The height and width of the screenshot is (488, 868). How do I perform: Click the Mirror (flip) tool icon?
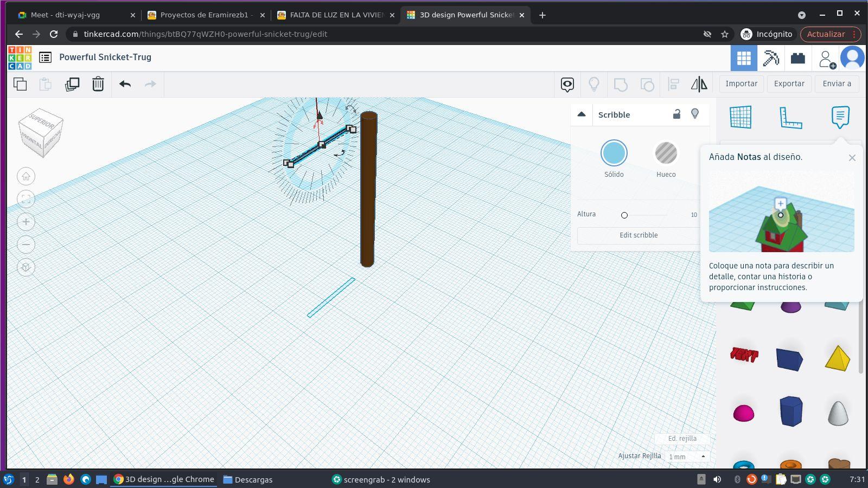point(699,84)
